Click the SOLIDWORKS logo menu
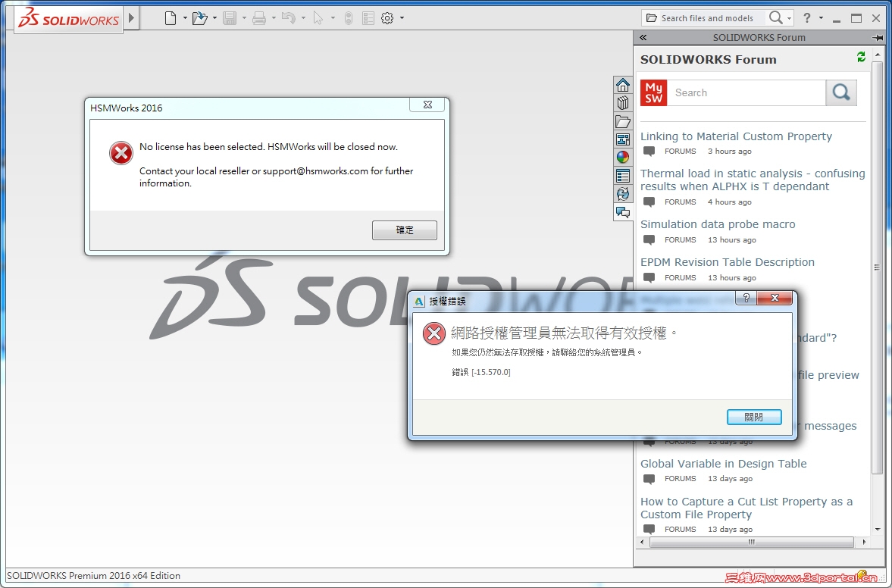This screenshot has height=588, width=892. [x=69, y=20]
